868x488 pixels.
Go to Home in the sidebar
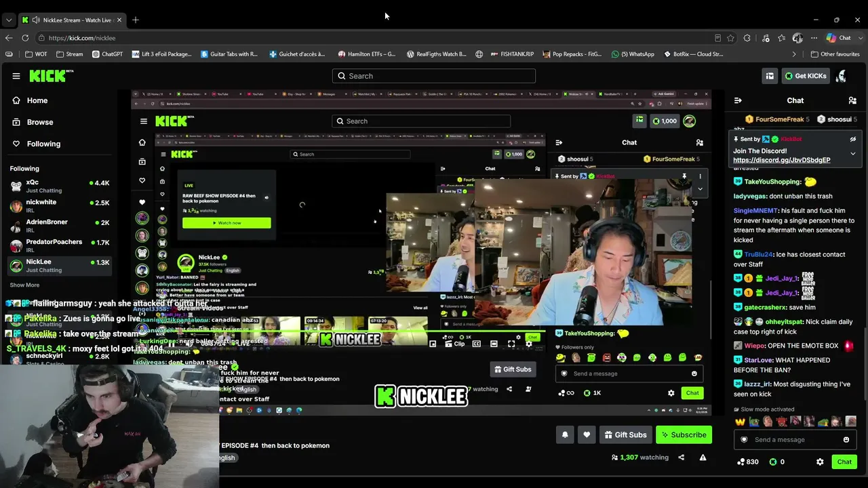click(x=37, y=100)
